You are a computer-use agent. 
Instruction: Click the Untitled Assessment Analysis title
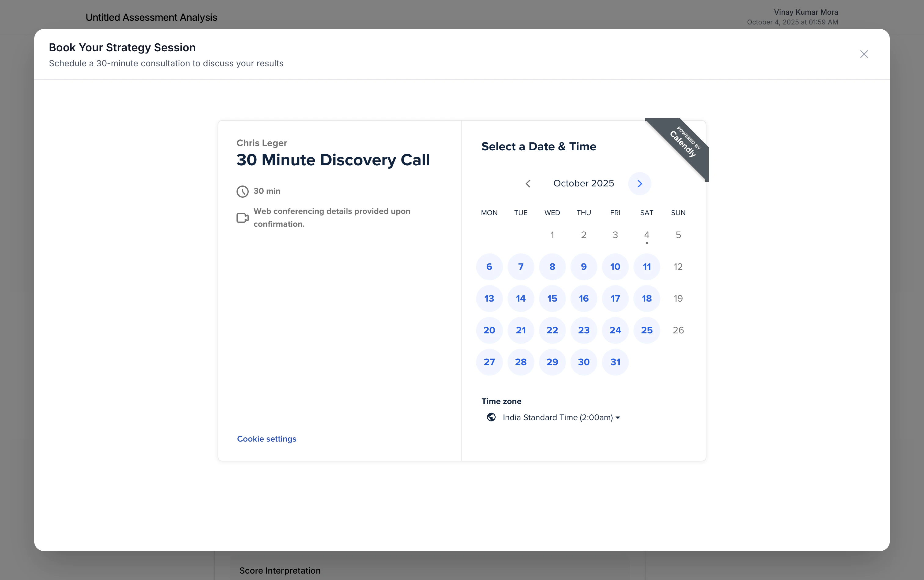click(x=151, y=17)
